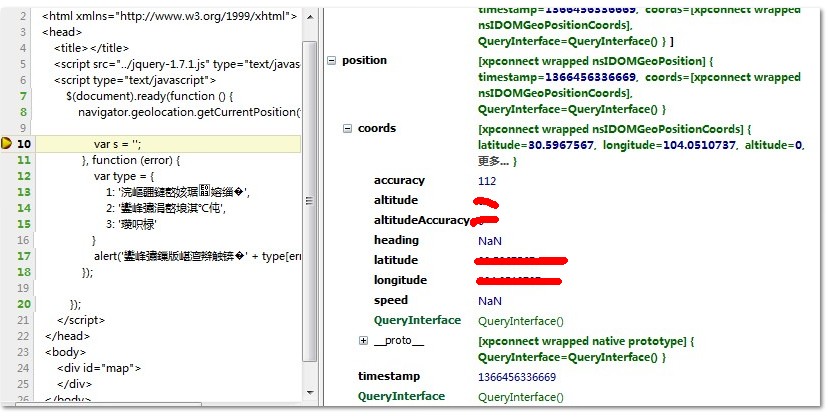Click the code pane's vertical scrollbar up arrow
Viewport: 828px width, 417px height.
coord(310,17)
